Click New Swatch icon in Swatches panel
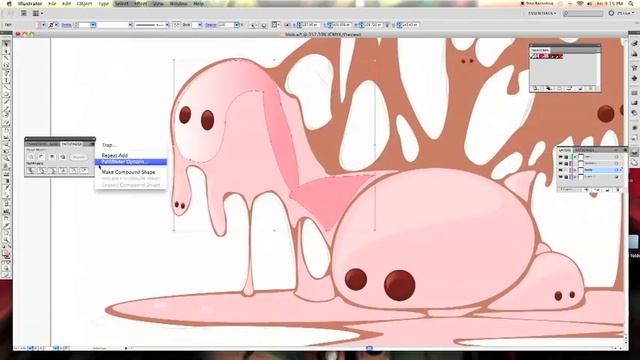640x360 pixels. coord(580,89)
